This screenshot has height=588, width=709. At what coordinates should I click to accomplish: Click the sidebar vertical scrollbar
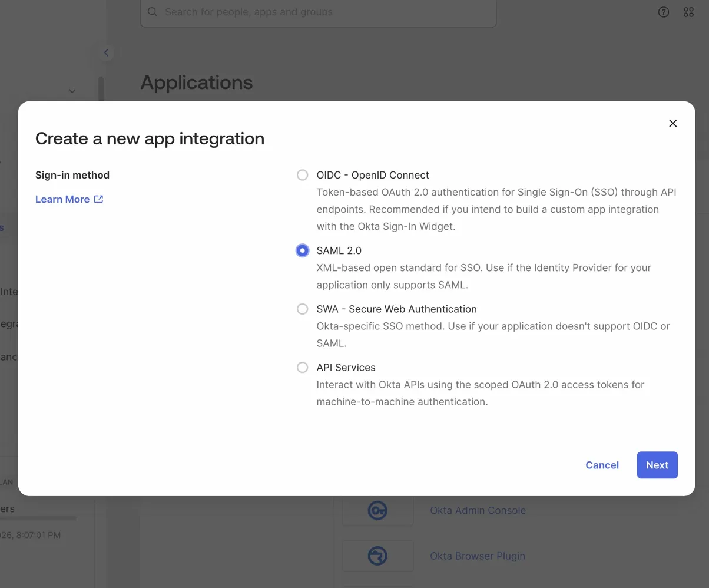(x=101, y=88)
